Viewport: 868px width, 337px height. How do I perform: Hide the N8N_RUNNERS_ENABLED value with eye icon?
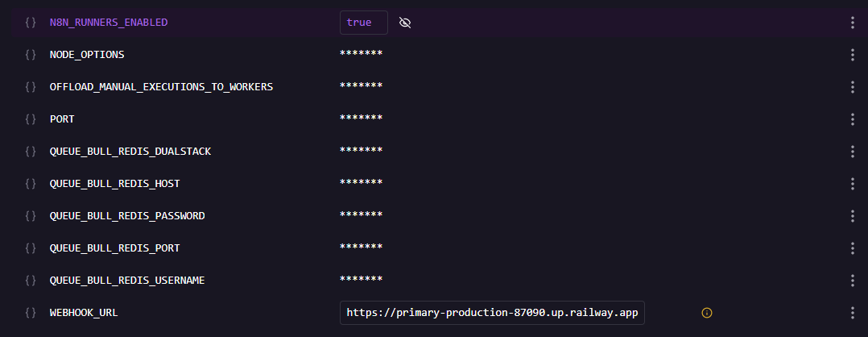[x=405, y=23]
